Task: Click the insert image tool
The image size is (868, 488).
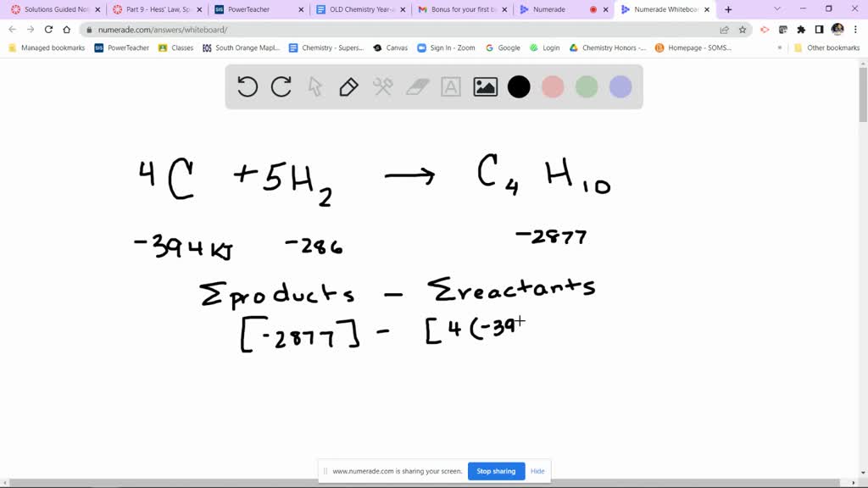Action: (485, 86)
